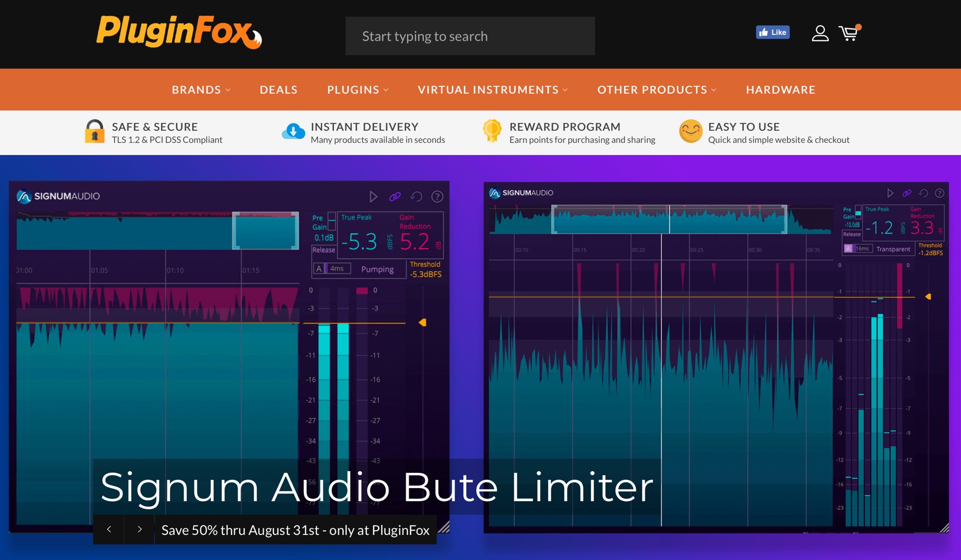961x560 pixels.
Task: Click the 16ms release value
Action: click(863, 248)
